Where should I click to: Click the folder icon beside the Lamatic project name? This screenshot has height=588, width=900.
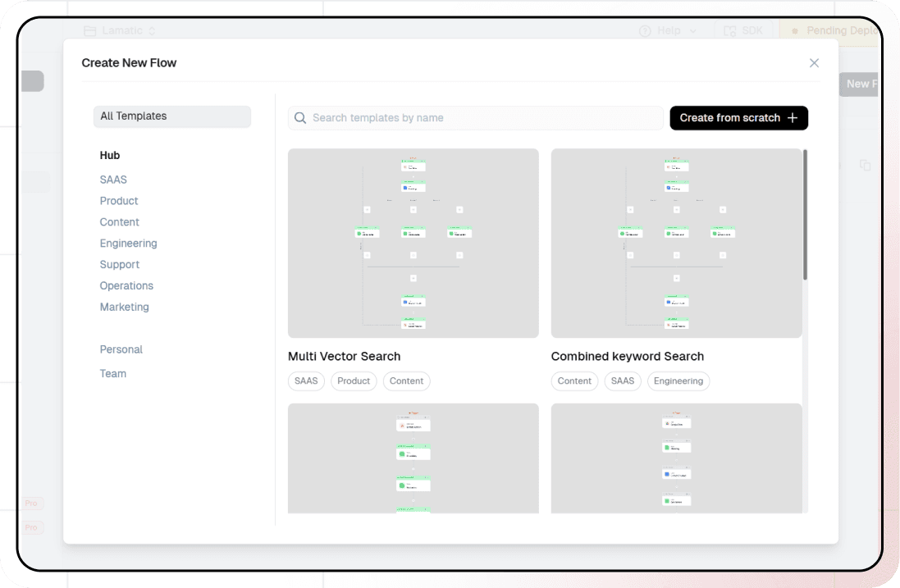click(90, 30)
